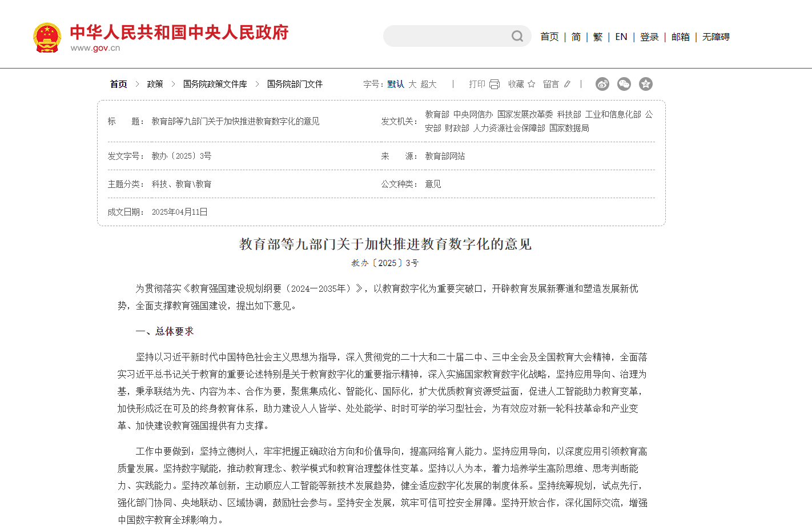
Task: Click the site title 中华人民共和国中央人民政府
Action: pos(179,32)
